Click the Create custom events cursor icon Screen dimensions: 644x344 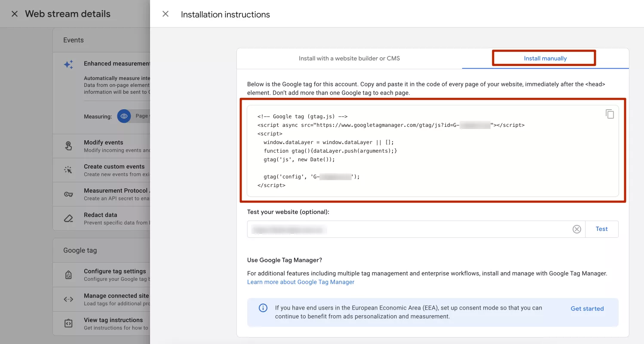[68, 170]
